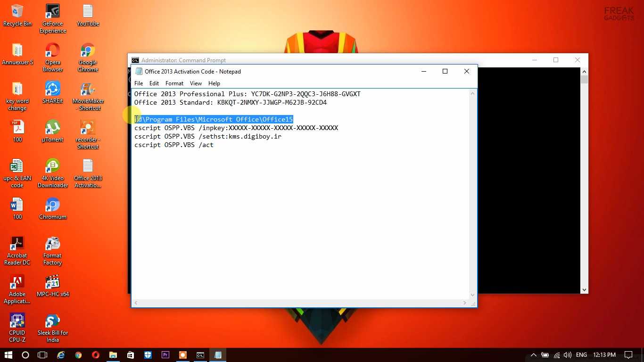Select the upc & EAN code Excel file
This screenshot has height=362, width=644.
pos(17,173)
